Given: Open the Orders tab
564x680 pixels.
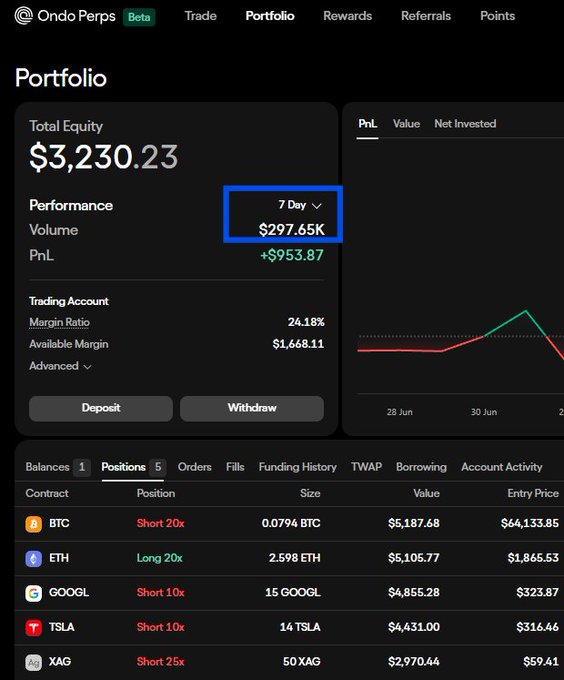Looking at the screenshot, I should pos(195,467).
